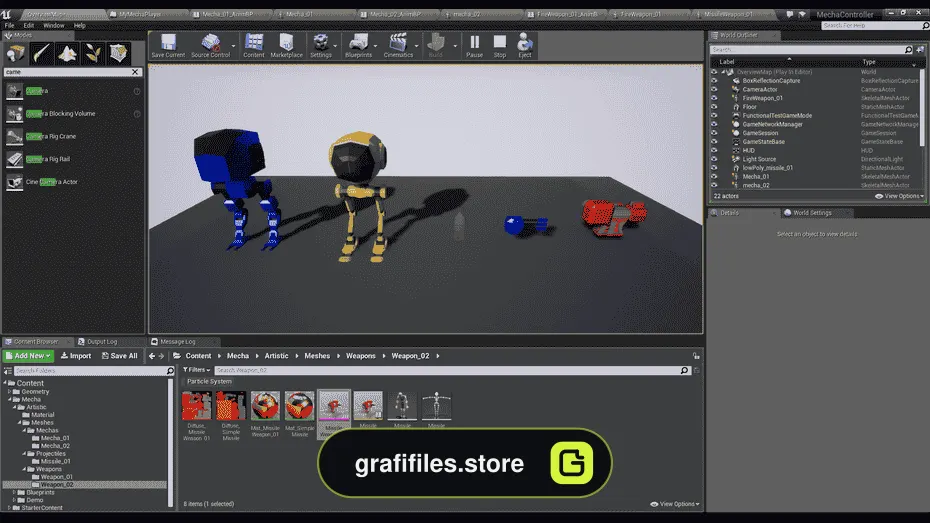930x523 pixels.
Task: Stop the play session
Action: [x=500, y=46]
